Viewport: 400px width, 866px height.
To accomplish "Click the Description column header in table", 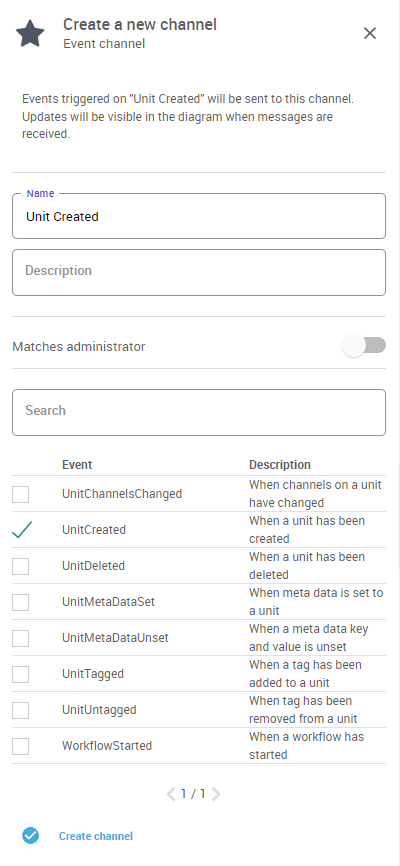I will (x=280, y=464).
